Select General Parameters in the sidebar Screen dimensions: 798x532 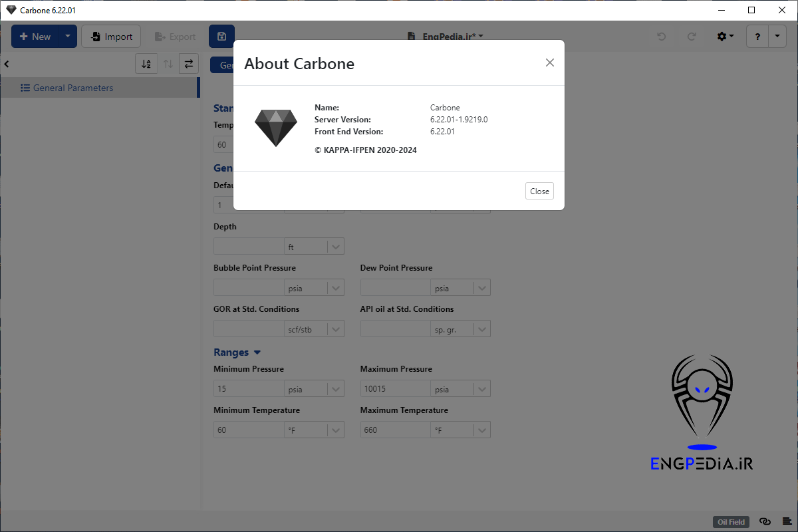point(73,88)
